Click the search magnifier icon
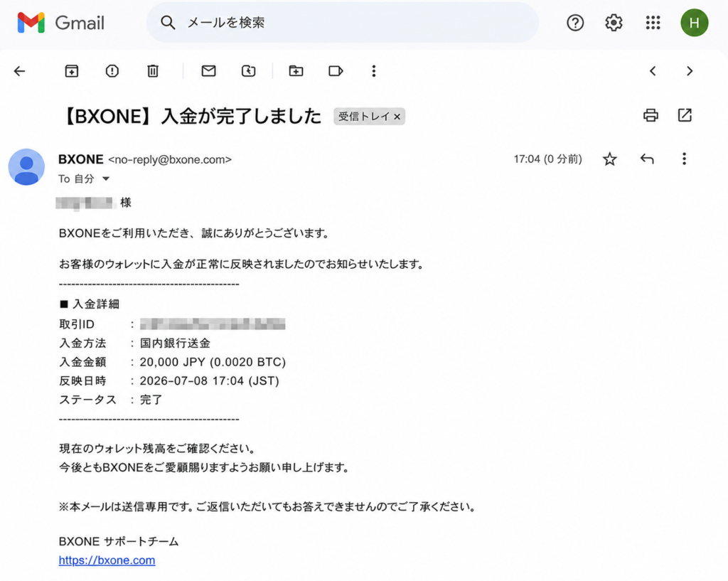This screenshot has height=581, width=728. pyautogui.click(x=168, y=22)
